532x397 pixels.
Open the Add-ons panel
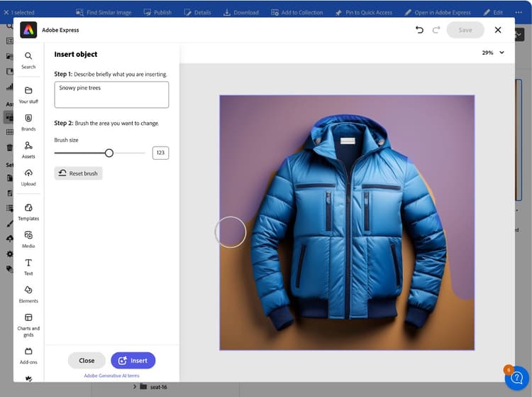[28, 356]
